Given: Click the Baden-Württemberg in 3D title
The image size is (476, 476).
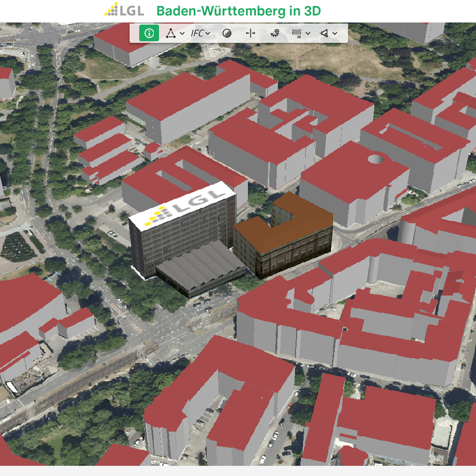Looking at the screenshot, I should (238, 11).
